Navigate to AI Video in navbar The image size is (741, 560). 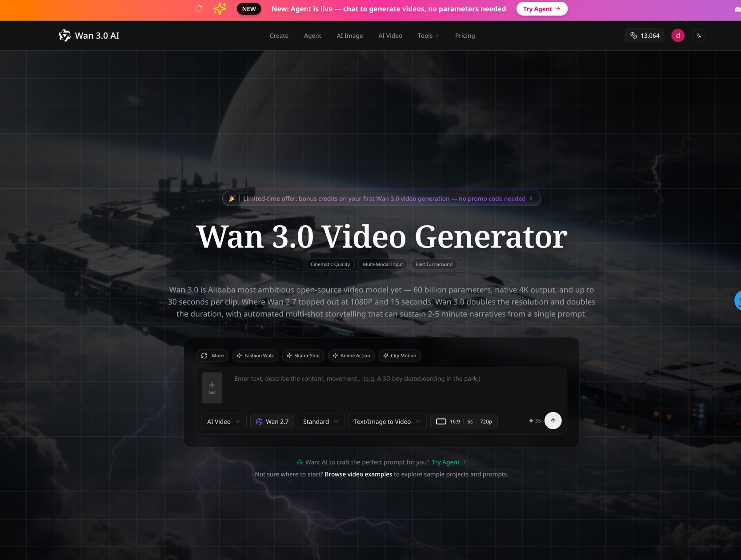pos(390,36)
